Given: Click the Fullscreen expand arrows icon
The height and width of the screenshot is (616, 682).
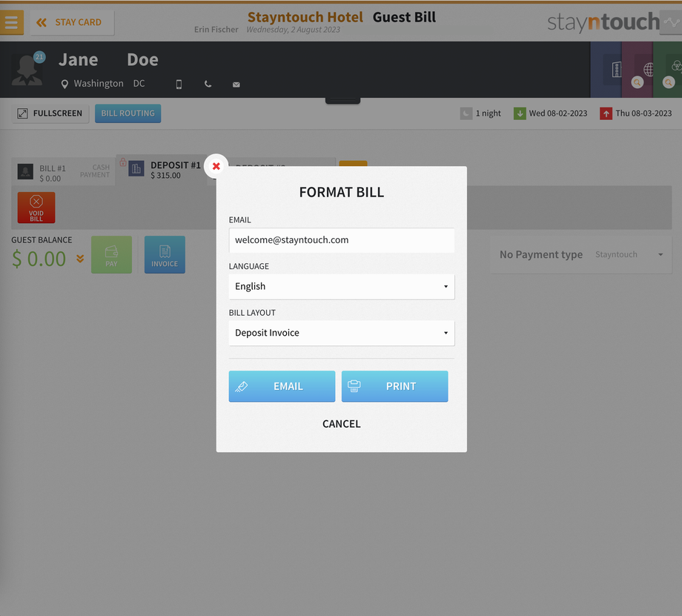Looking at the screenshot, I should pyautogui.click(x=23, y=113).
